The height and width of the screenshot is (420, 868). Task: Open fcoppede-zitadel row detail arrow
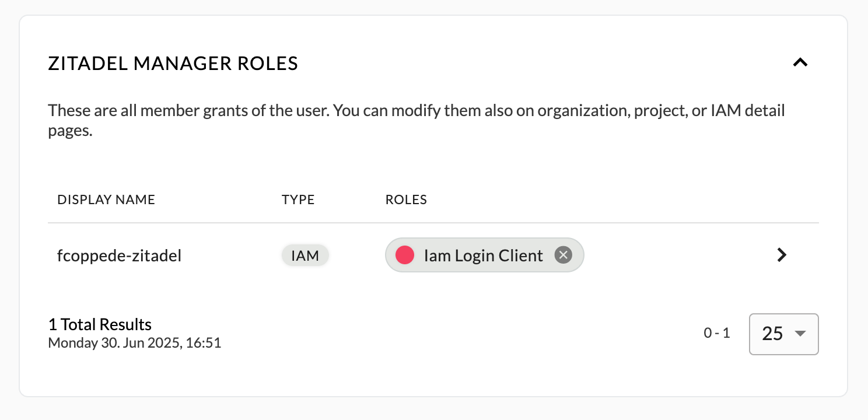pyautogui.click(x=782, y=255)
